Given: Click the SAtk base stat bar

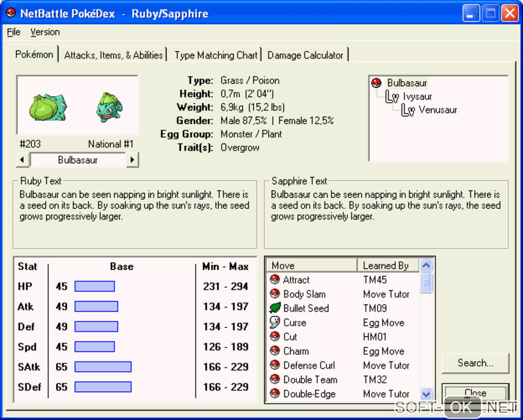Looking at the screenshot, I should pyautogui.click(x=103, y=367).
